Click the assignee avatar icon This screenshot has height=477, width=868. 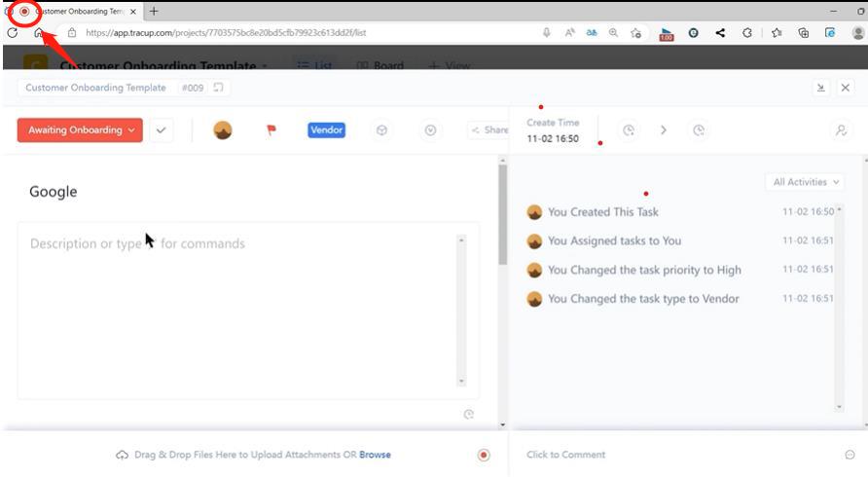click(x=223, y=130)
